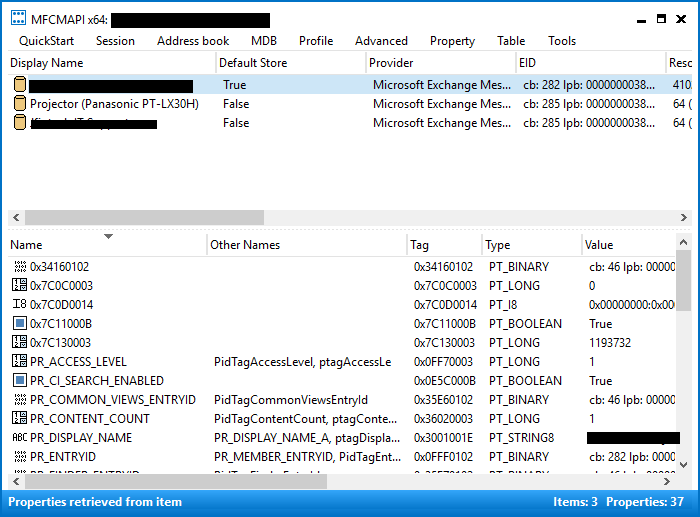Click the icon beside PR_CONTENT_COUNT
The width and height of the screenshot is (700, 517).
pos(19,418)
